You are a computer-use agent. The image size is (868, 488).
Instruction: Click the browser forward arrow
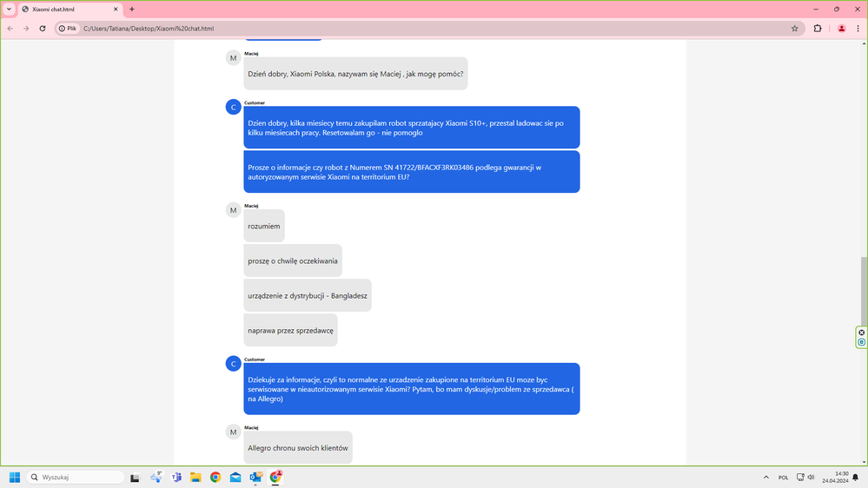(26, 28)
